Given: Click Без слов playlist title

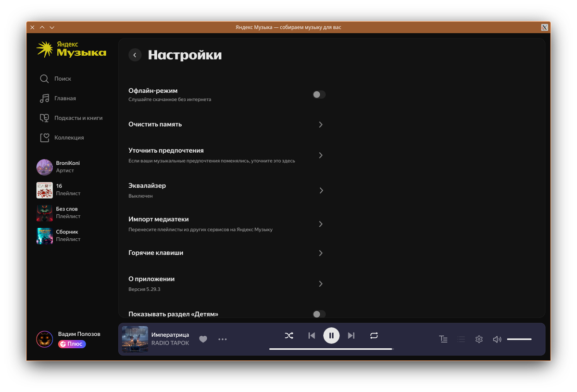Looking at the screenshot, I should coord(67,209).
